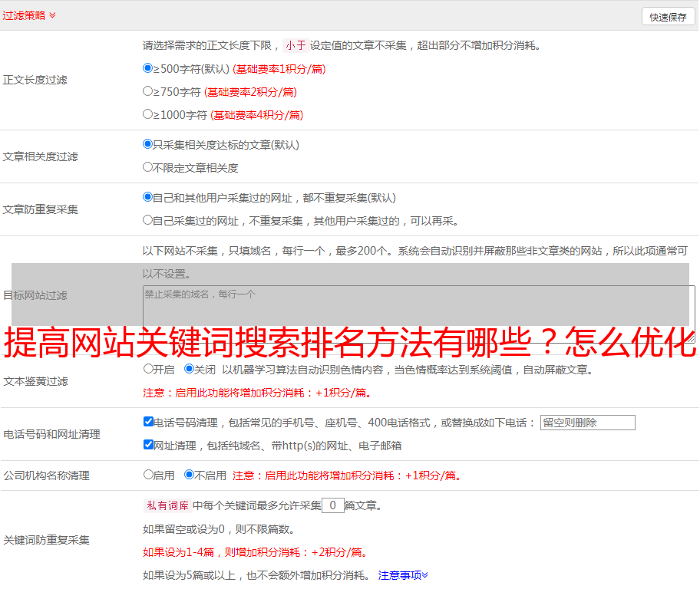Click the red text 基础费率1积分/篇
The image size is (700, 589).
(279, 69)
